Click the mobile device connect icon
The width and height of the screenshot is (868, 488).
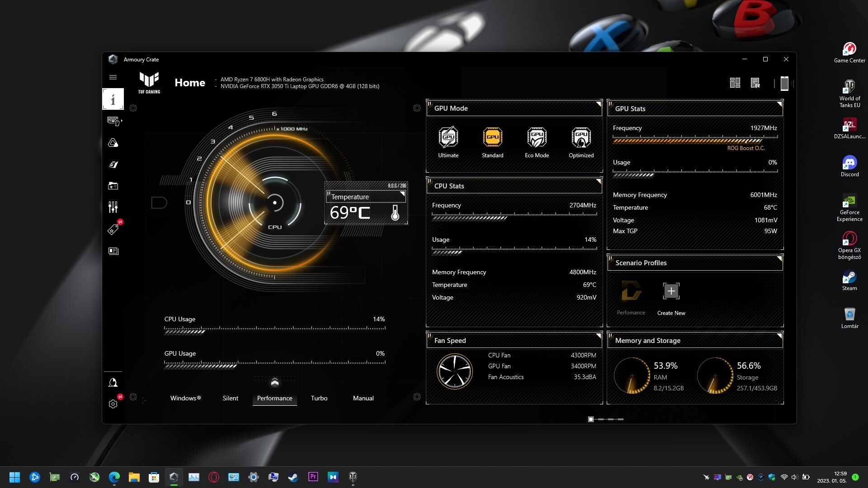click(x=784, y=83)
